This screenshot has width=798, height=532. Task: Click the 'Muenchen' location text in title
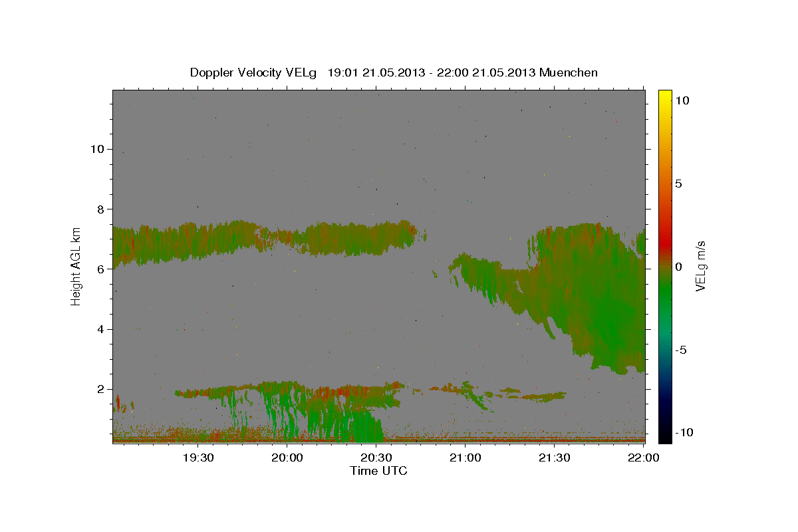point(569,72)
